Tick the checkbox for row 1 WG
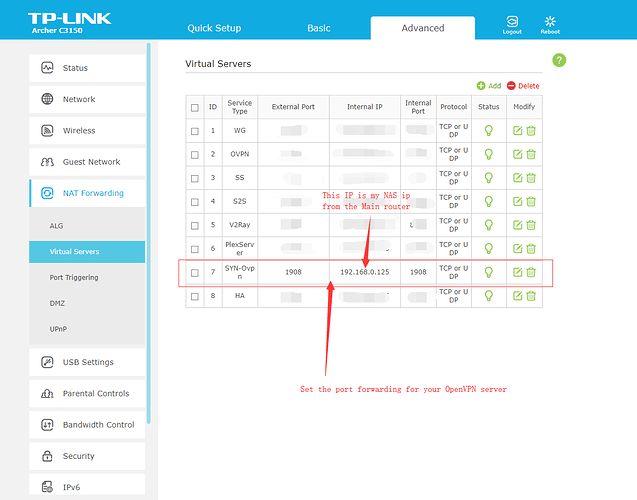637x500 pixels. (x=195, y=130)
